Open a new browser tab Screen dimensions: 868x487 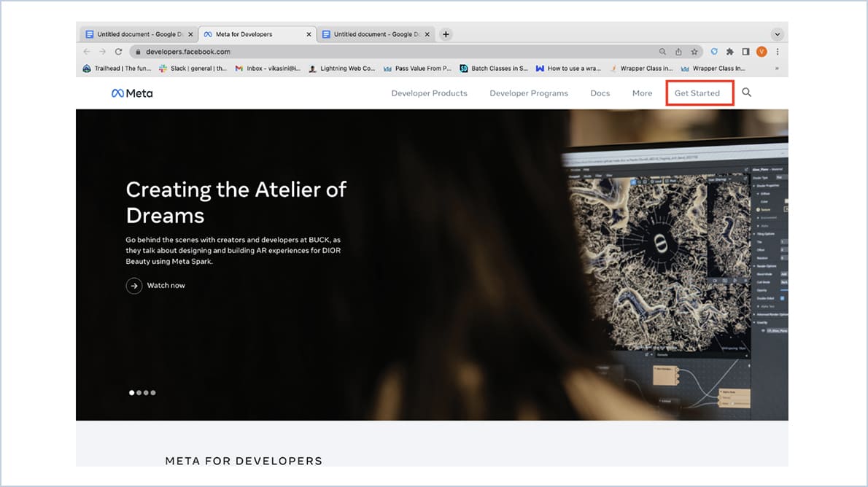click(446, 34)
